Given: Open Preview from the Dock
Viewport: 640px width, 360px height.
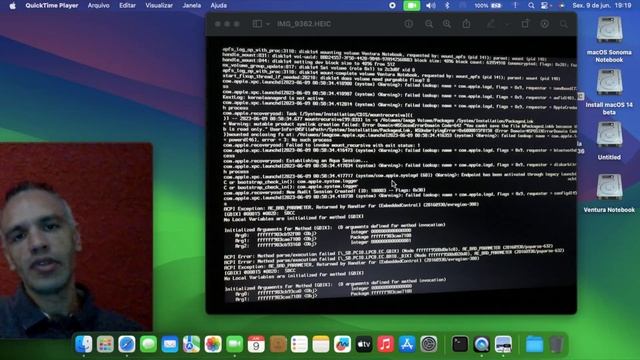Looking at the screenshot, I should [503, 344].
